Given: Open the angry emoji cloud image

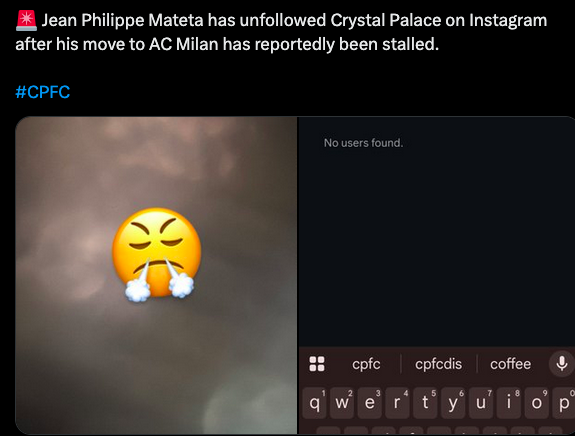Looking at the screenshot, I should point(156,275).
